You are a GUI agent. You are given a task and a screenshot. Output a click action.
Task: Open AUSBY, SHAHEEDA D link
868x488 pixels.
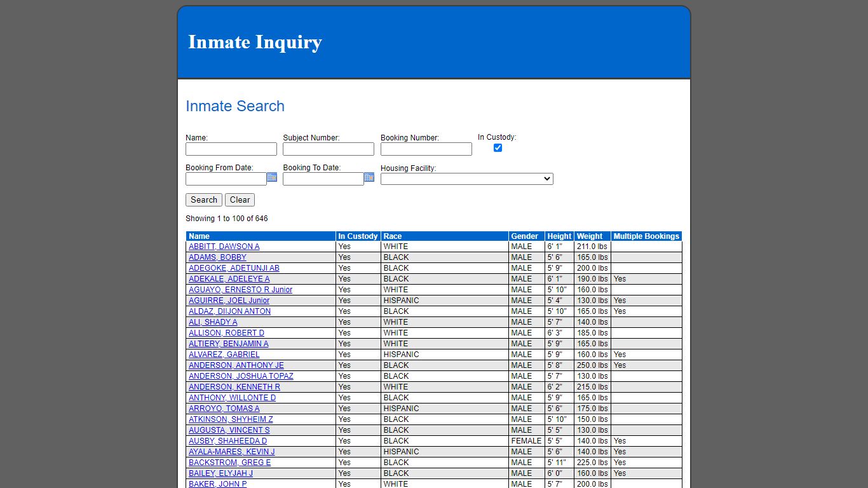pyautogui.click(x=227, y=441)
